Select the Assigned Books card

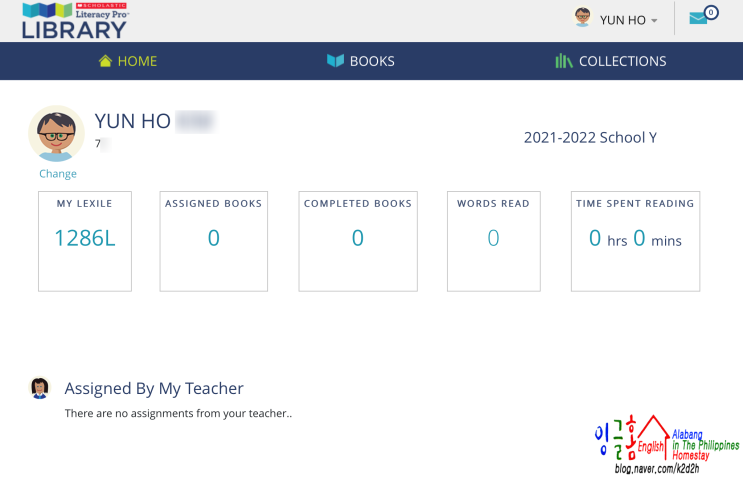click(214, 241)
